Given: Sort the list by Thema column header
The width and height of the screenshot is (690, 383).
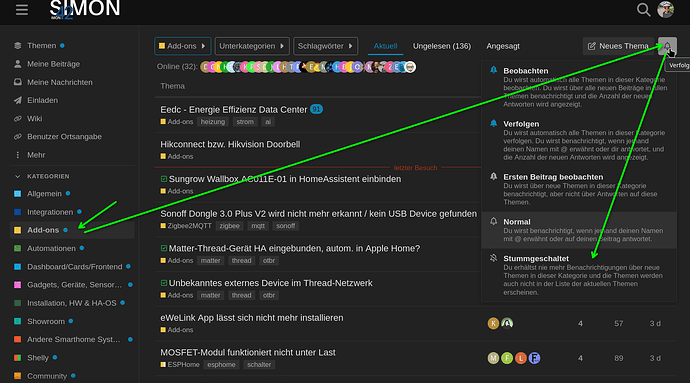Looking at the screenshot, I should click(x=172, y=86).
